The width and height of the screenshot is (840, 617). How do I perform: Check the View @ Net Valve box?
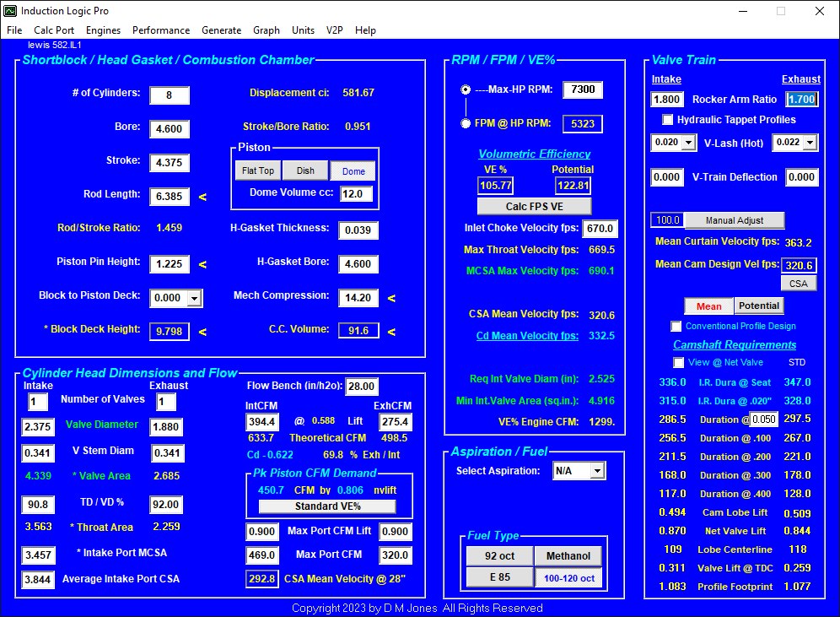[678, 362]
